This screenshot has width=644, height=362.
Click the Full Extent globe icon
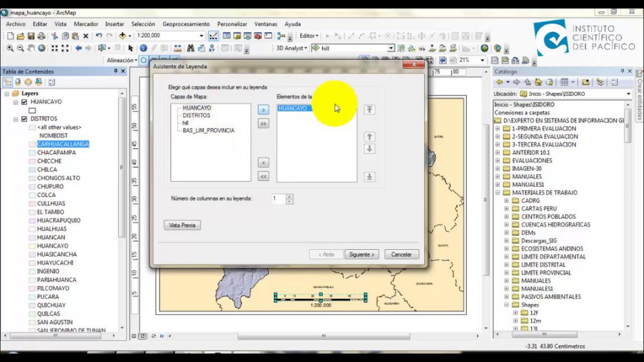tap(41, 48)
